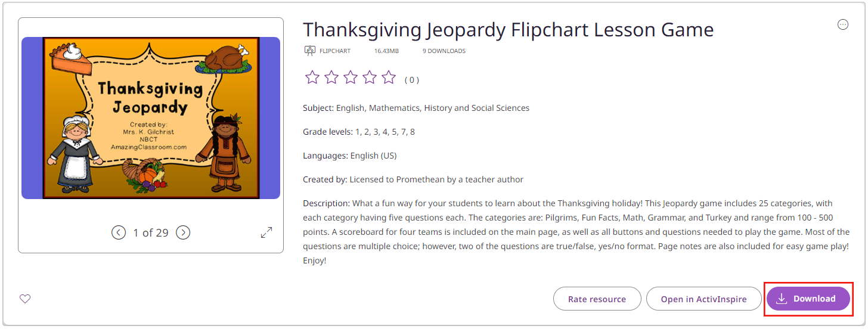Give a three-star rating
This screenshot has height=329, width=868.
pyautogui.click(x=351, y=77)
